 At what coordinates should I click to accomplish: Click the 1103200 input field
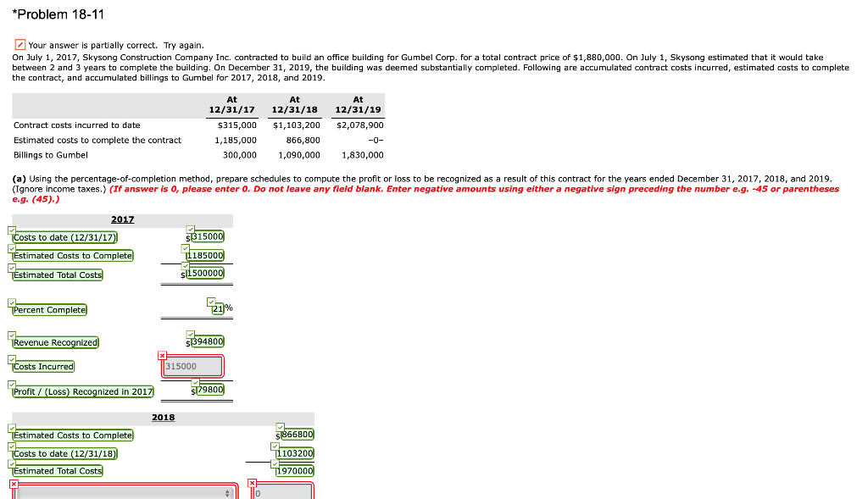coord(294,453)
